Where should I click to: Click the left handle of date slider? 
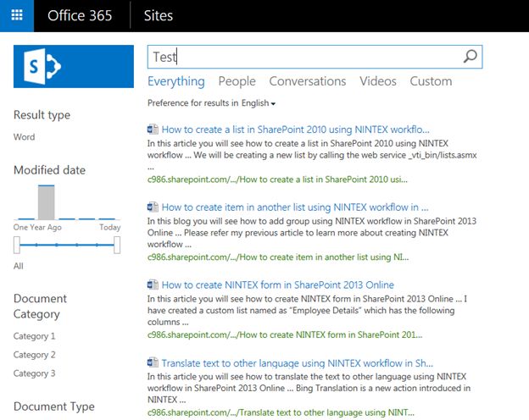[x=18, y=245]
